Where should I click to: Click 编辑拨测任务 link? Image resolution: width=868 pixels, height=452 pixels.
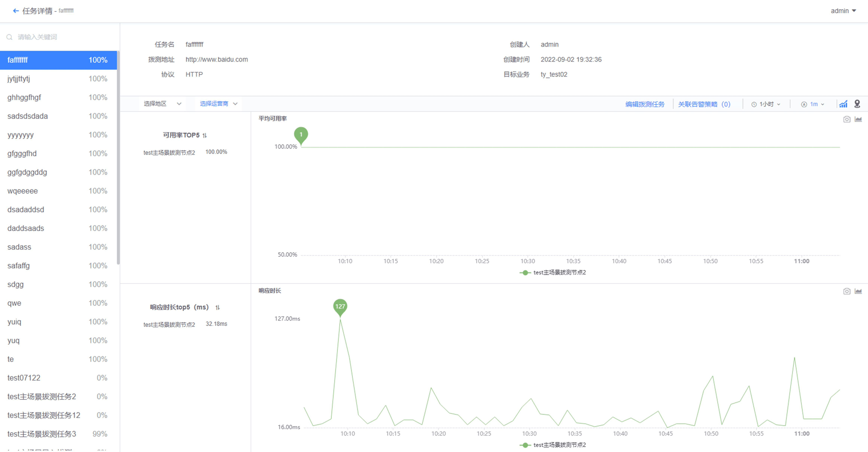coord(645,104)
